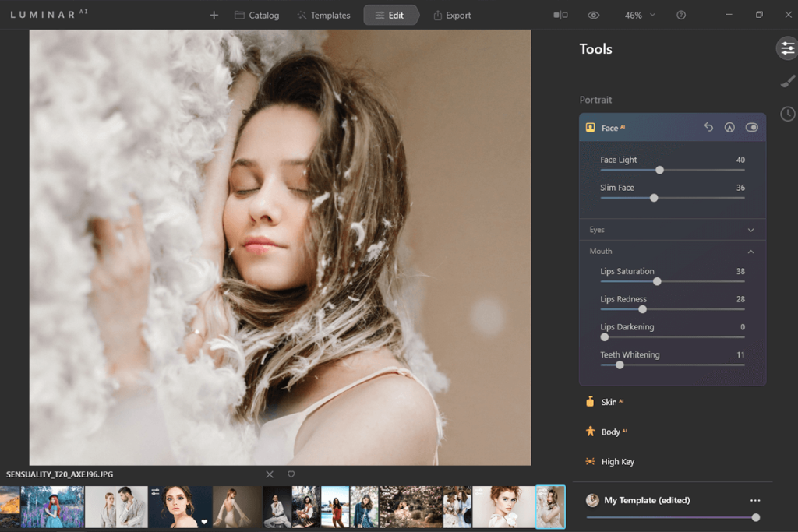Reset Face AI edits with undo arrow

tap(708, 127)
